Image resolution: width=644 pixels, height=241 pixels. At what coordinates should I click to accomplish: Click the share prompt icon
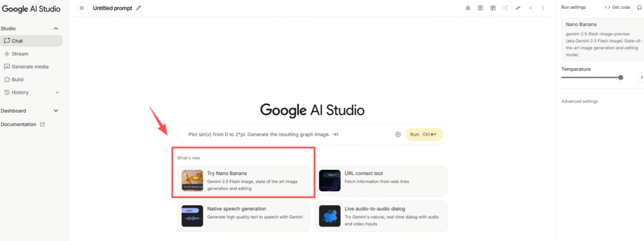[x=505, y=8]
